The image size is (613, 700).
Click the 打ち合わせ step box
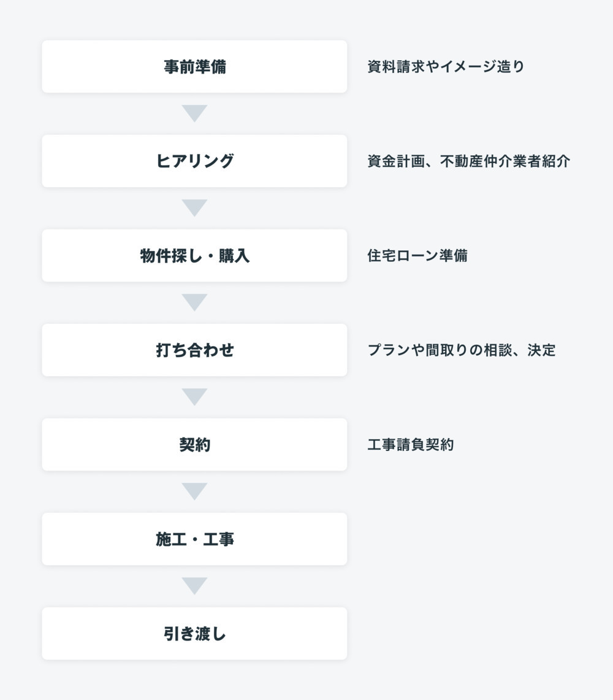click(194, 350)
